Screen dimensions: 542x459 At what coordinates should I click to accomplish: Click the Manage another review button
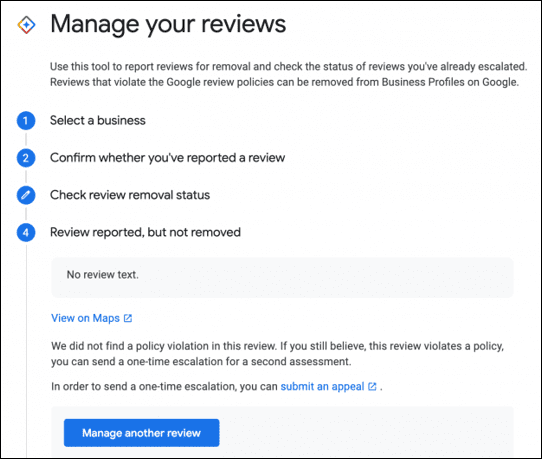pos(141,433)
